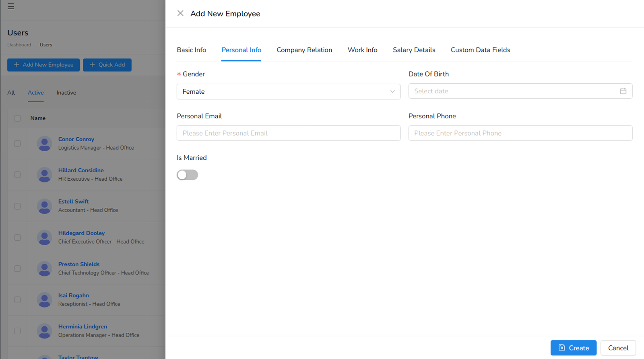Select the Active users tab
This screenshot has height=359, width=644.
point(36,93)
